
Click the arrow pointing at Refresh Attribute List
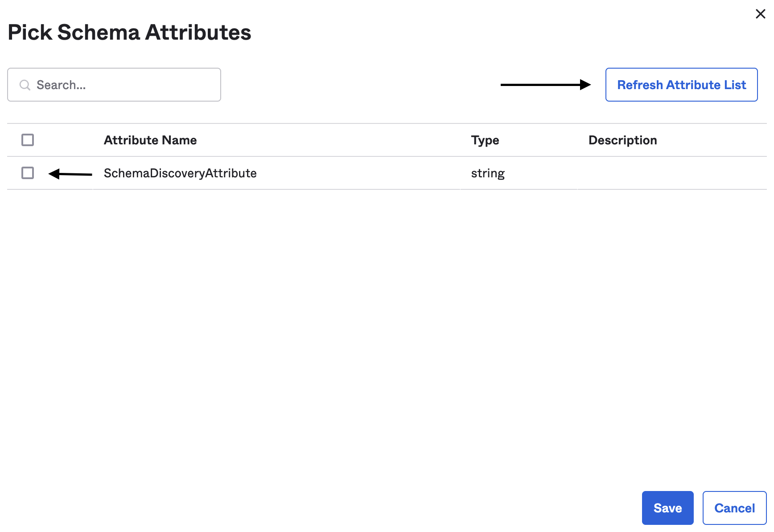coord(545,85)
